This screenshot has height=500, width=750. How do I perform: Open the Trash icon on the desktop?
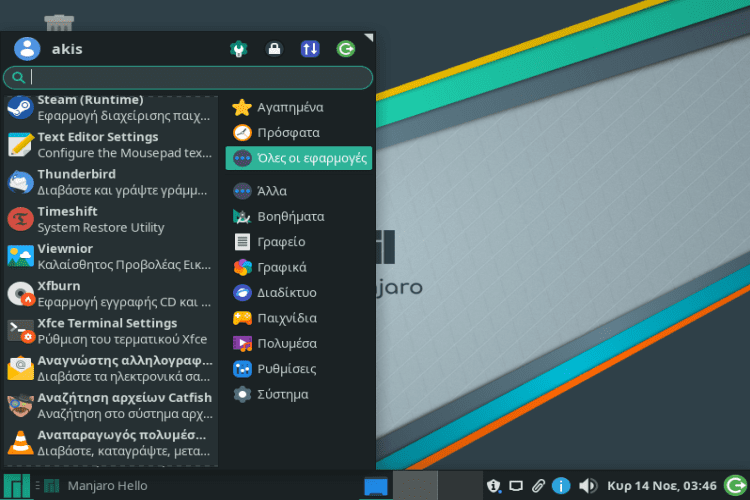(59, 22)
